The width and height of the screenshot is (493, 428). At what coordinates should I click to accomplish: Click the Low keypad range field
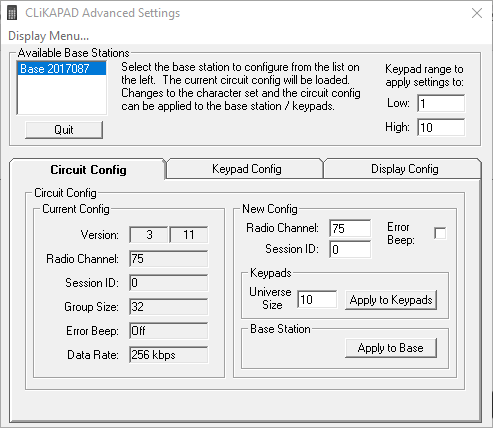pyautogui.click(x=441, y=104)
